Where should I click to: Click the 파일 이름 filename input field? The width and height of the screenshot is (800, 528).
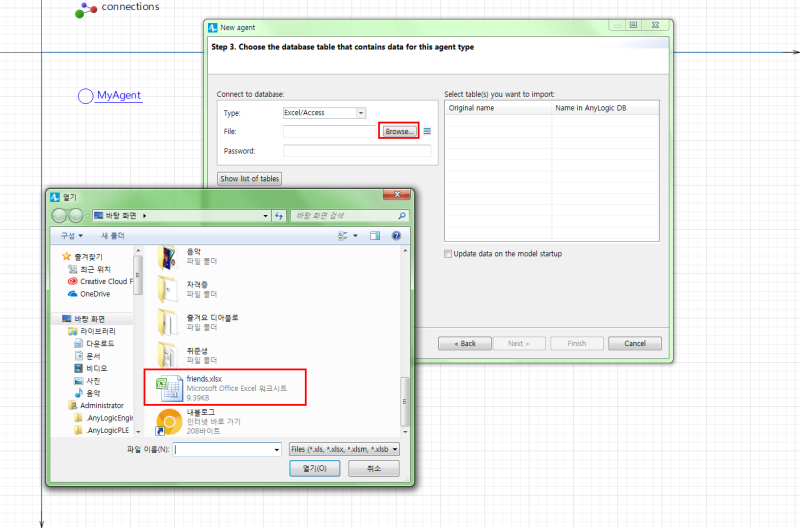click(223, 449)
